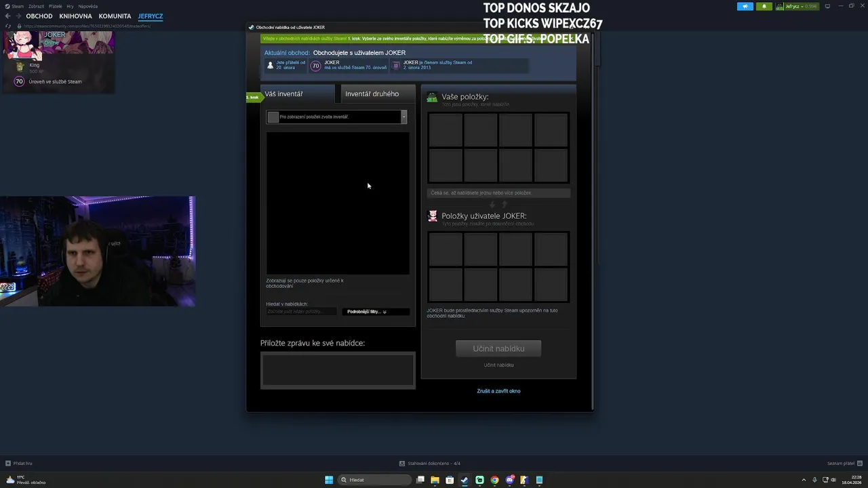
Task: Open Task View on the taskbar
Action: (420, 480)
